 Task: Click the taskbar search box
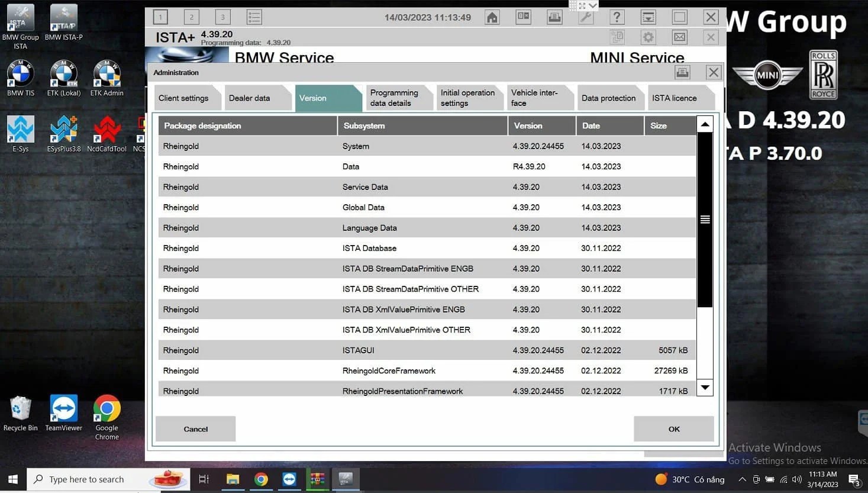point(108,479)
